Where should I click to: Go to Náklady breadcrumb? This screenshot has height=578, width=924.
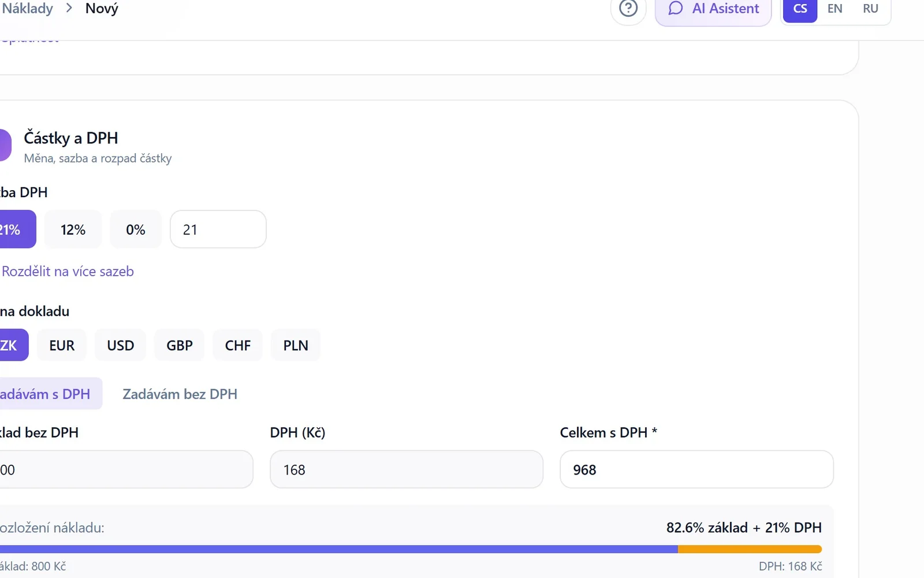pyautogui.click(x=27, y=9)
